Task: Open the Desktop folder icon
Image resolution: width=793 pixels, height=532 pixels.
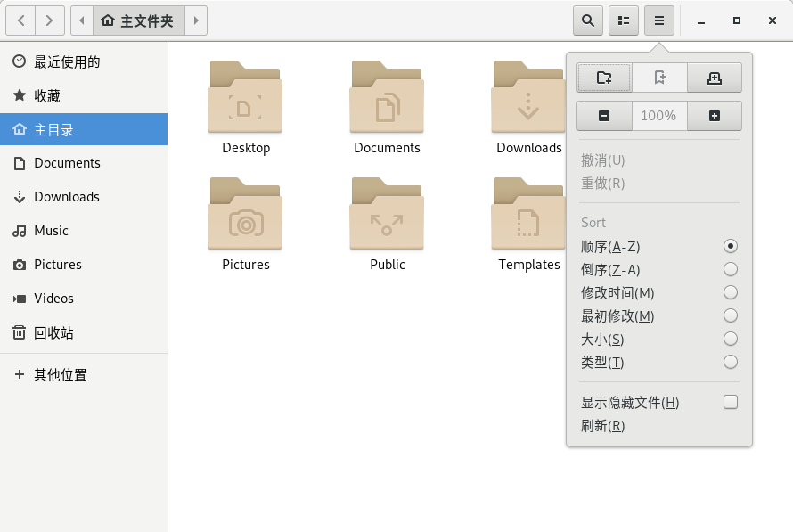Action: point(245,97)
